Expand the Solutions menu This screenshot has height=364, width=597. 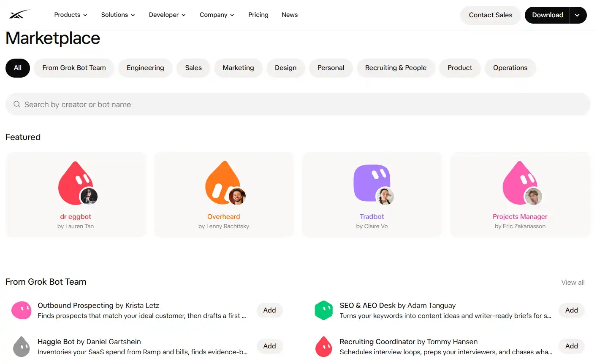(x=118, y=15)
